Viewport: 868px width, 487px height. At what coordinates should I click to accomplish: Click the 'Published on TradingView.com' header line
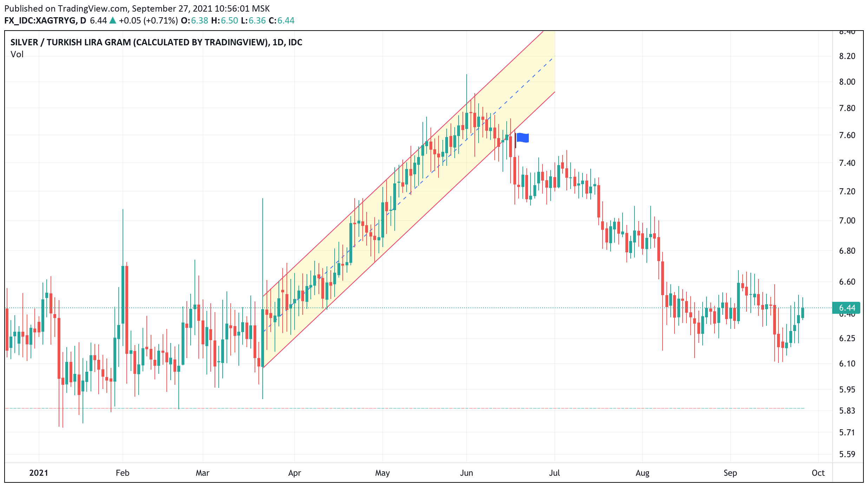[x=137, y=8]
